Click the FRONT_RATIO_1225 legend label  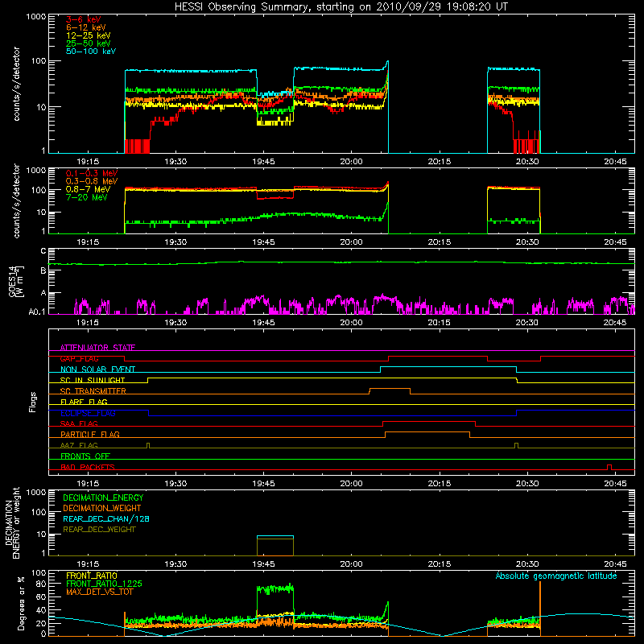[x=104, y=584]
